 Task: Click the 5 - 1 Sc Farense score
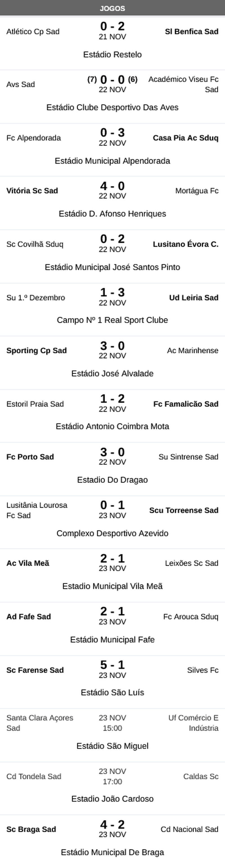(112, 664)
